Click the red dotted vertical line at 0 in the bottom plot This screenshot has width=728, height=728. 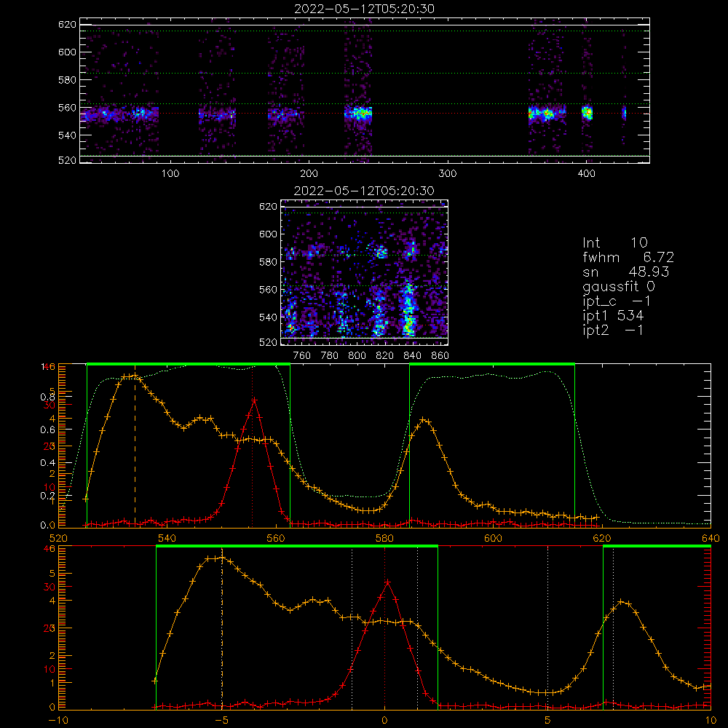tap(384, 628)
